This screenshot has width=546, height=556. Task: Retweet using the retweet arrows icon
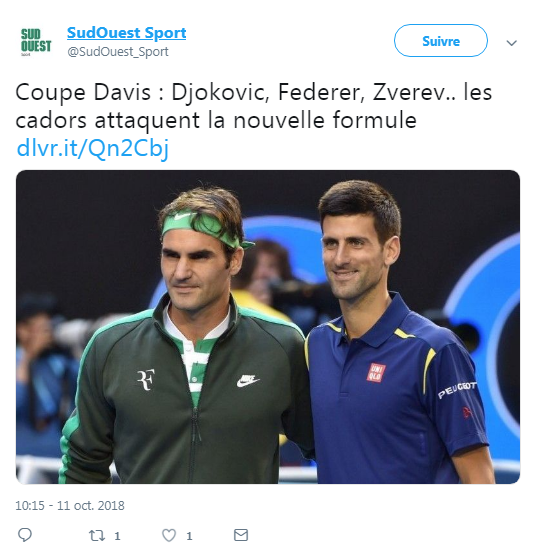coord(96,535)
